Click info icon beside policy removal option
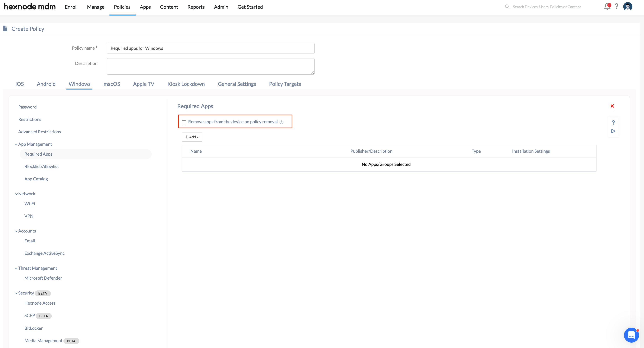The height and width of the screenshot is (348, 644). (x=281, y=122)
